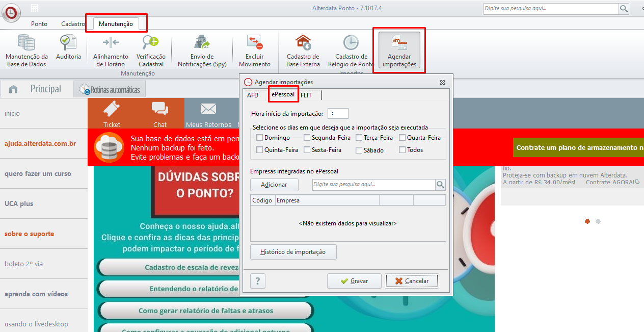This screenshot has height=332, width=644.
Task: Check the Sexta-Feira checkbox
Action: [307, 150]
